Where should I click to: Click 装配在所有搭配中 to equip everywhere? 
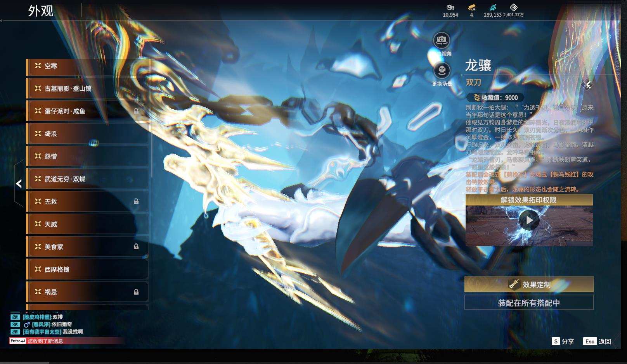pyautogui.click(x=529, y=303)
